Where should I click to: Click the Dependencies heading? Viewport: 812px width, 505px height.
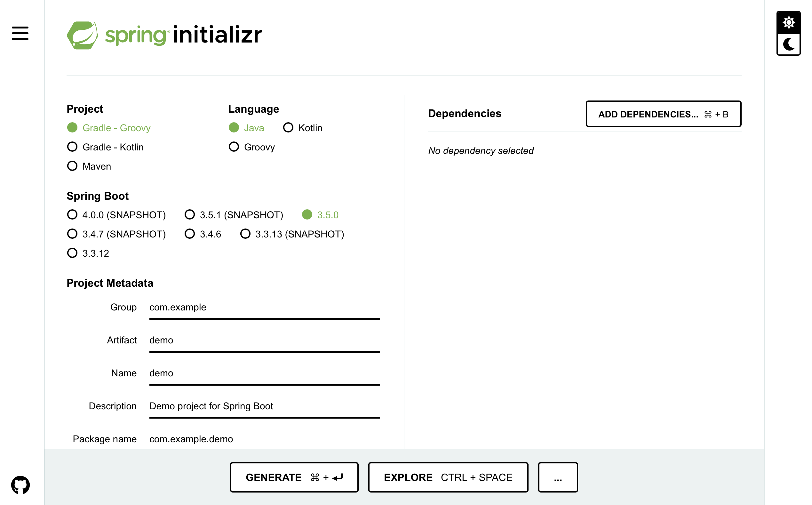pyautogui.click(x=465, y=114)
